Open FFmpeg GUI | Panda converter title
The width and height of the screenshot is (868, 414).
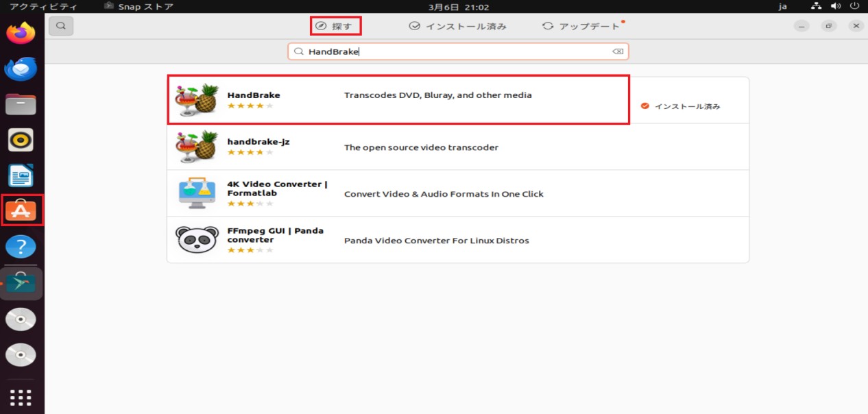tap(275, 235)
